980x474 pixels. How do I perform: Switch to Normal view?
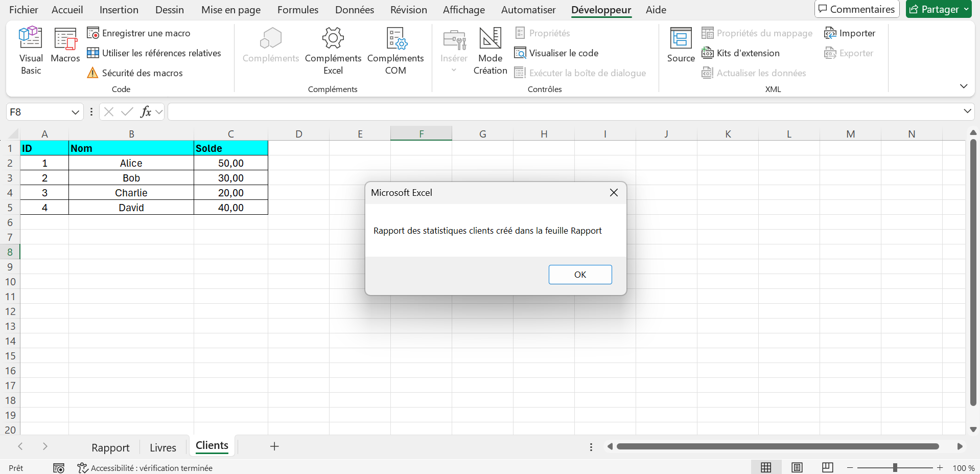(766, 467)
